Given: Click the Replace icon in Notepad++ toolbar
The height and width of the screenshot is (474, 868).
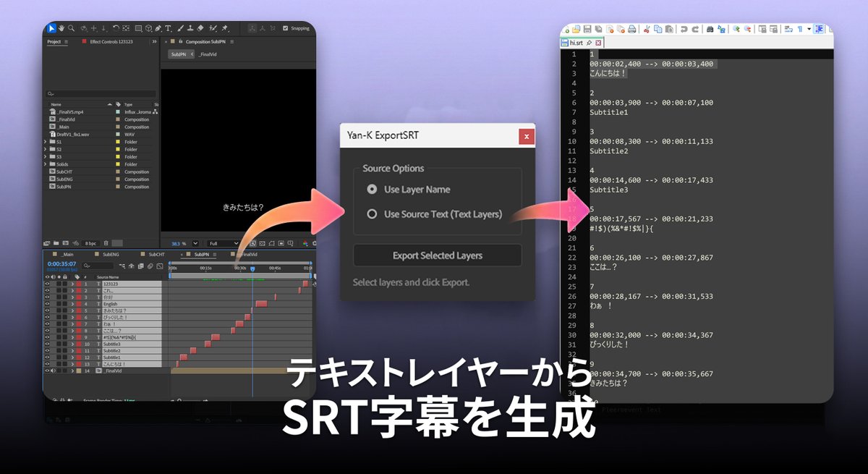Looking at the screenshot, I should click(x=721, y=29).
